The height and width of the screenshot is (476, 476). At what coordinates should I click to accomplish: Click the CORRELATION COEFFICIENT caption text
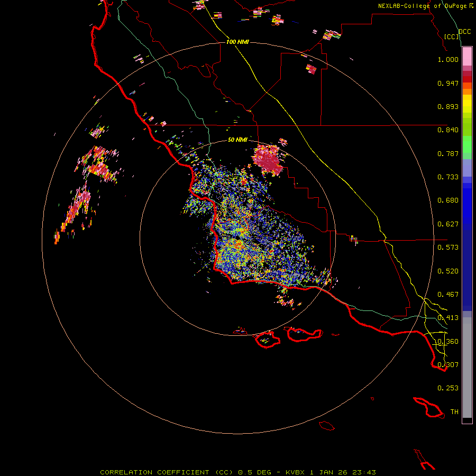(154, 472)
